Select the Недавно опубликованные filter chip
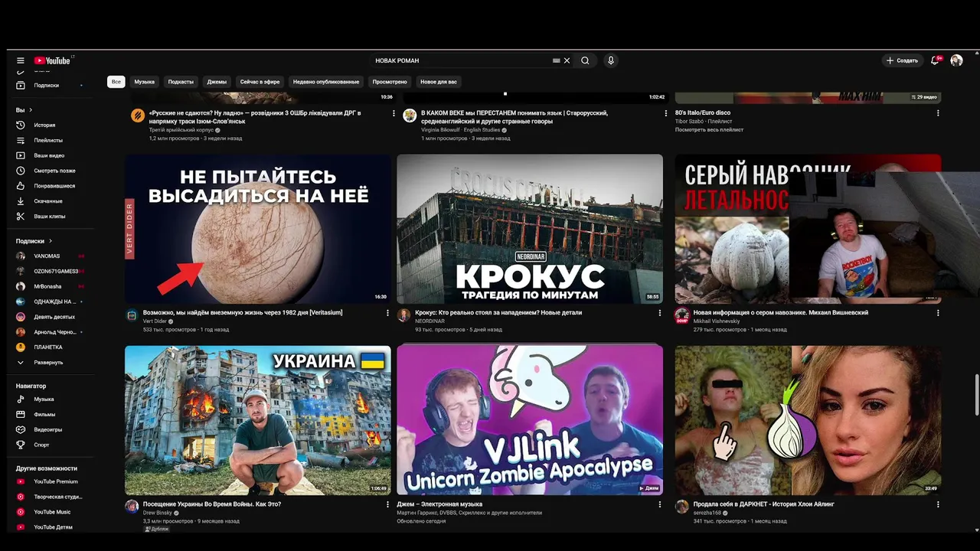Screen dimensions: 980x551 [325, 82]
